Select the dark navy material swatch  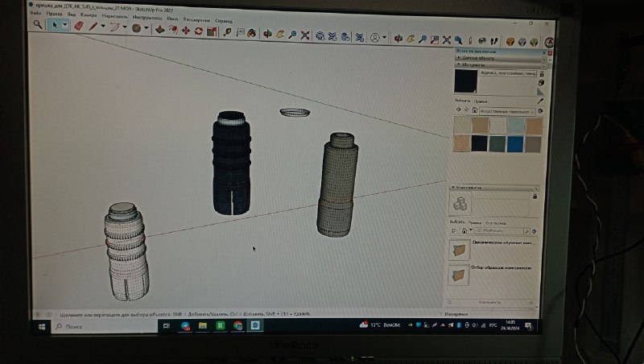tap(479, 143)
